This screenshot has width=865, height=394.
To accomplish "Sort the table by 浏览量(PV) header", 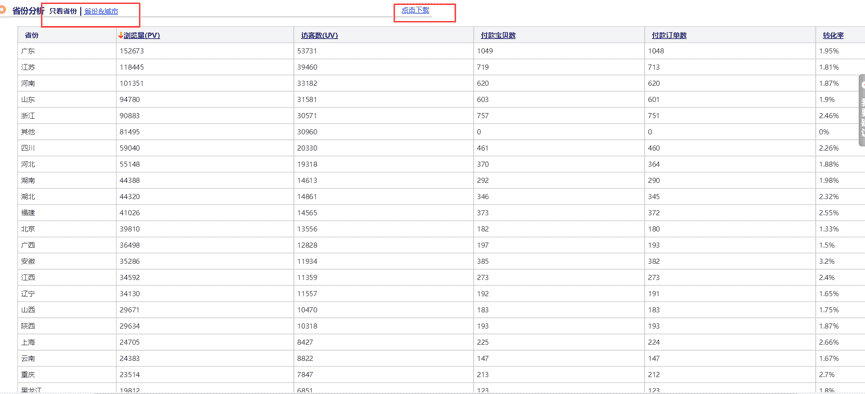I will coord(142,35).
